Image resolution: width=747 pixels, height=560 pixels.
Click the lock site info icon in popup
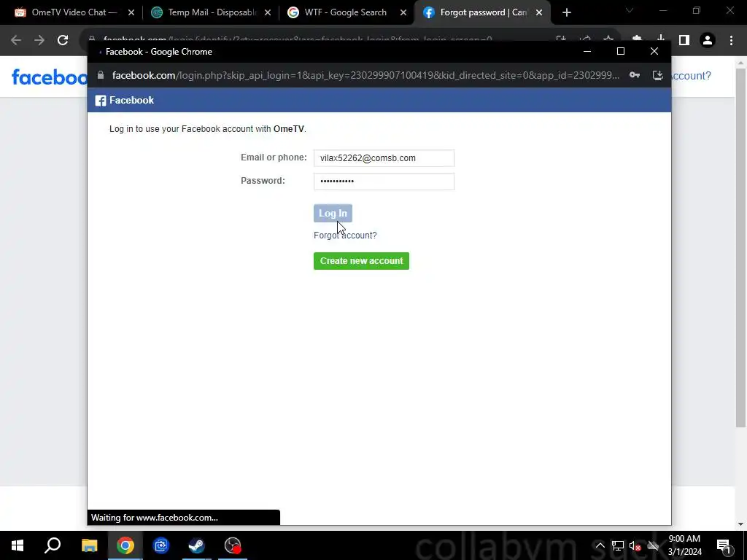101,75
